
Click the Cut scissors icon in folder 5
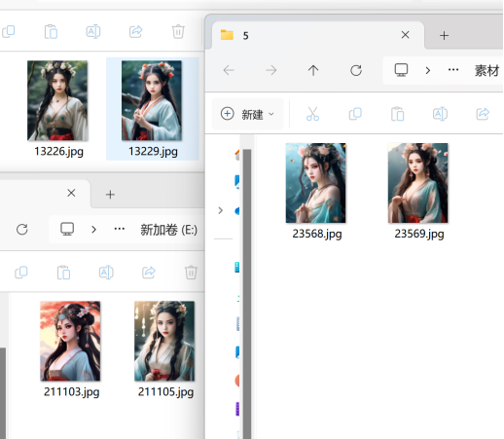pyautogui.click(x=312, y=114)
